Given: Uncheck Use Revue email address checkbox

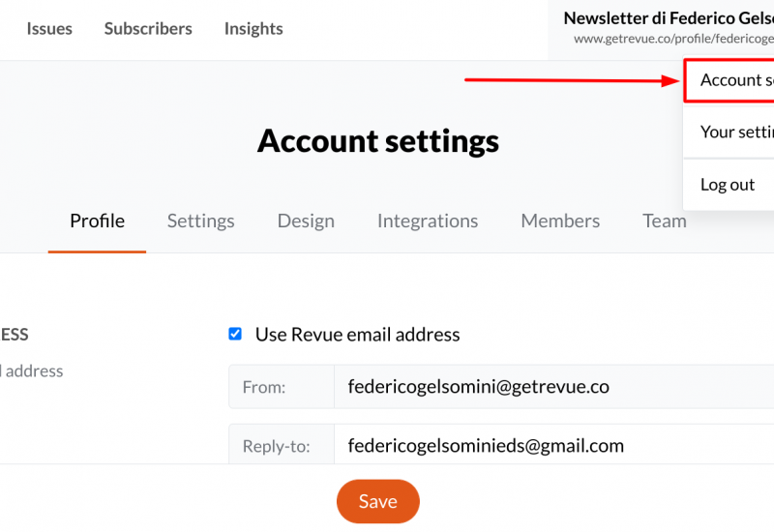Looking at the screenshot, I should (235, 334).
